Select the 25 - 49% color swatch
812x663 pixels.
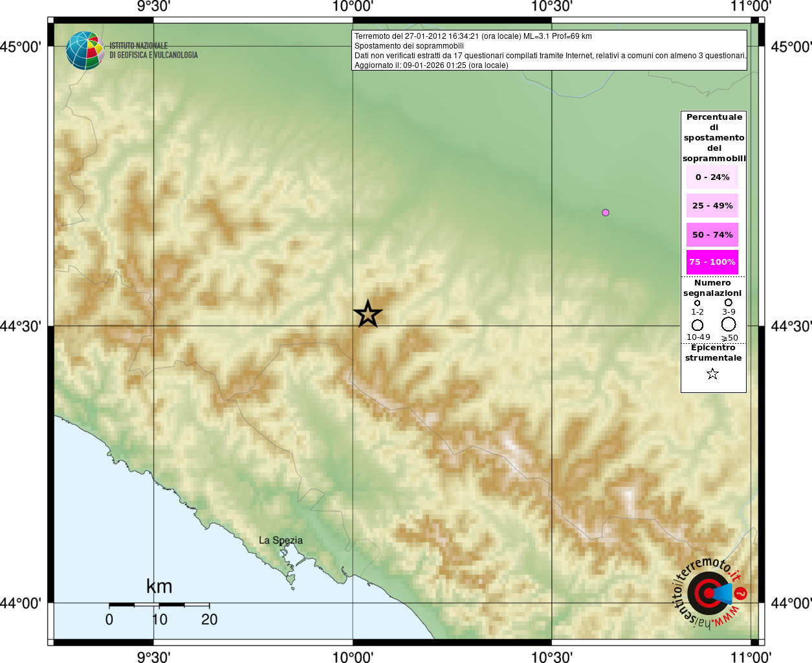(712, 206)
